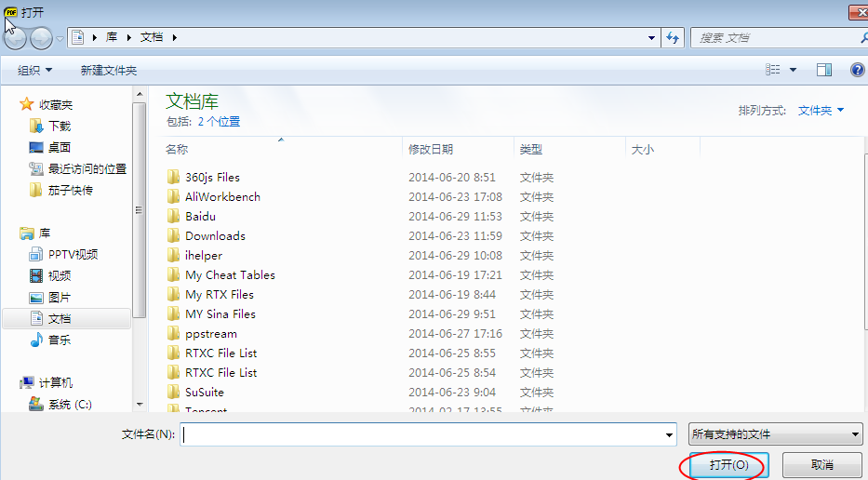Open the recent pages dropdown beside Forward

tap(60, 39)
